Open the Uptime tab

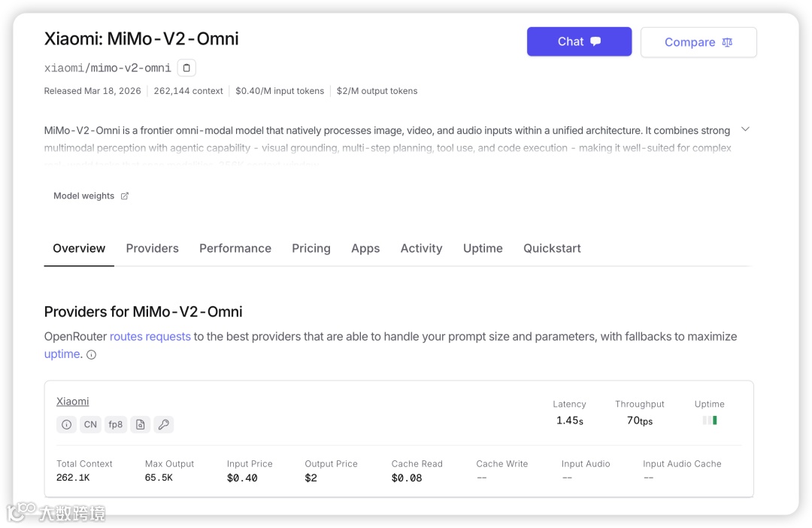483,248
